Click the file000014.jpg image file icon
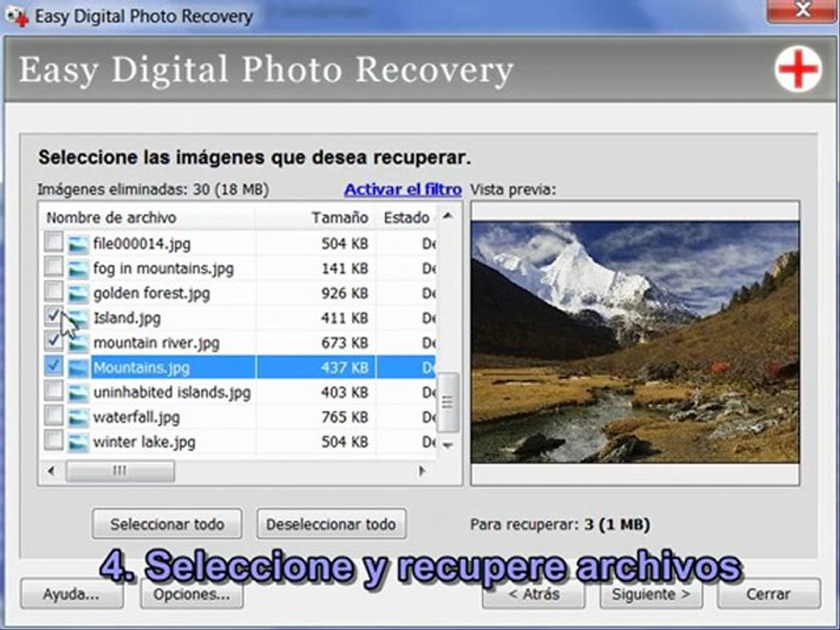Image resolution: width=840 pixels, height=630 pixels. [x=78, y=244]
